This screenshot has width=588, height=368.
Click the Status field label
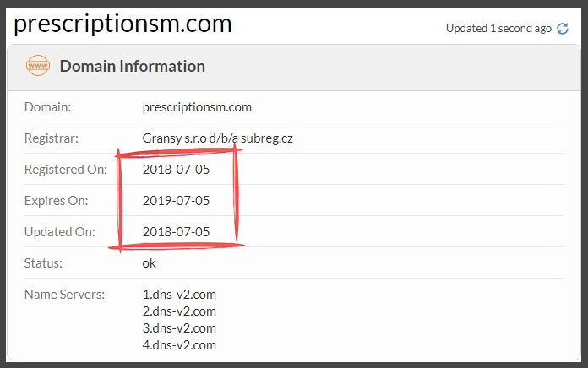[x=44, y=262]
